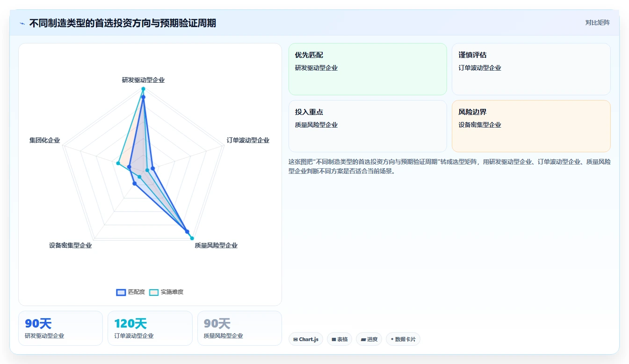Click the teal data point at 研发驱动型企业 peak
Viewport: 629px width, 364px height.
click(x=143, y=89)
